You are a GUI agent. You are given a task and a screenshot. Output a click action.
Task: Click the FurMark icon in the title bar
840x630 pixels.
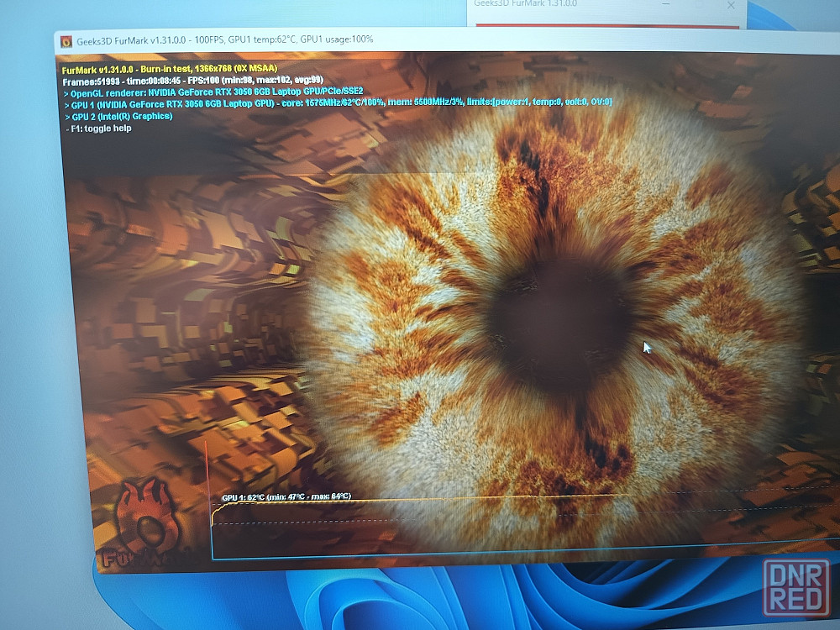66,41
